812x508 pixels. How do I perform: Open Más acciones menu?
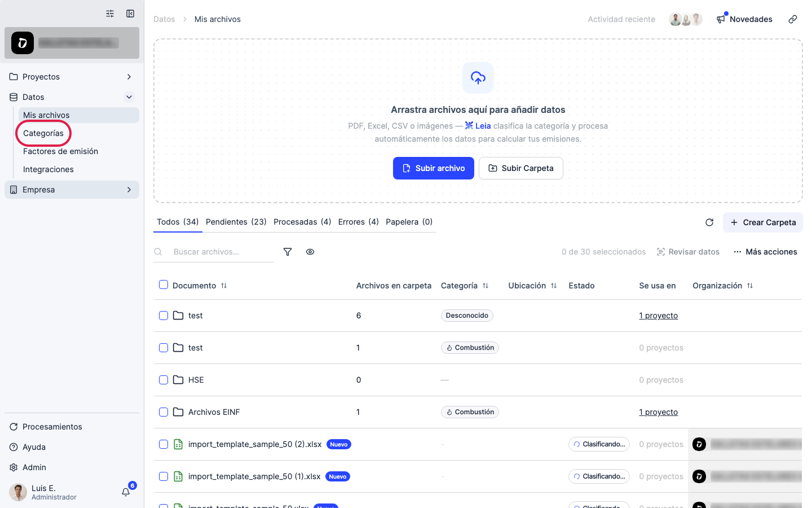pos(765,252)
